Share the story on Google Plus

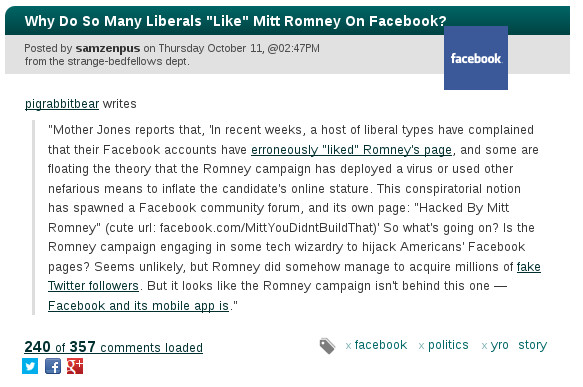(75, 366)
